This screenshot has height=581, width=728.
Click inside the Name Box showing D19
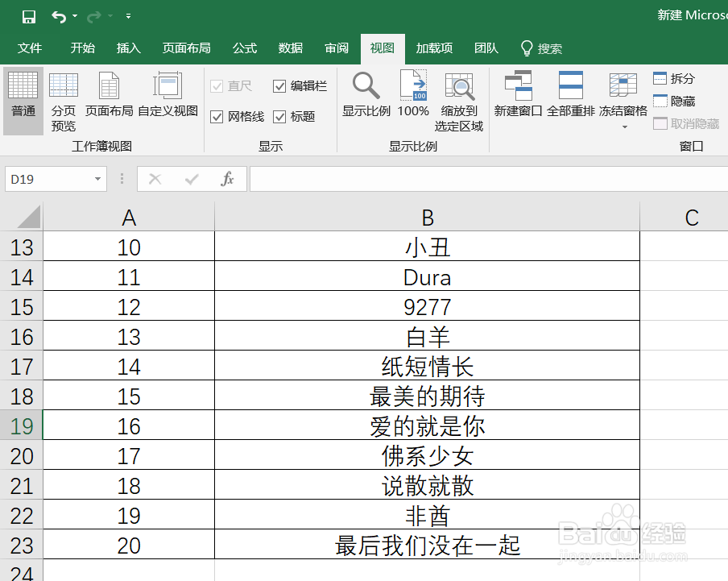[47, 179]
